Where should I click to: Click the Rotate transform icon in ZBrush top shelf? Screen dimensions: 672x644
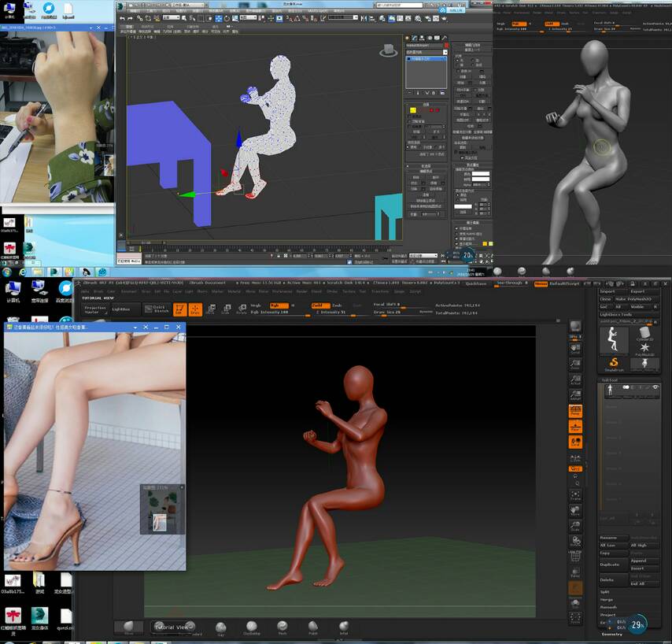tap(242, 309)
